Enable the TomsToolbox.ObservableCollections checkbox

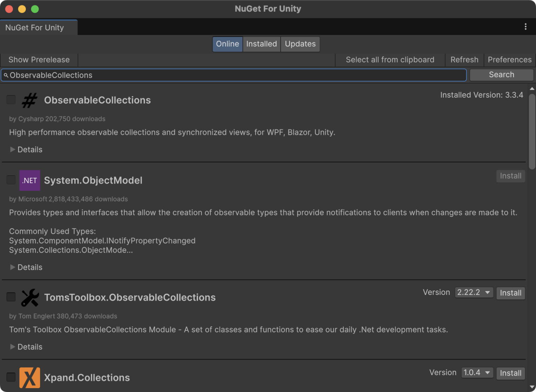(11, 297)
